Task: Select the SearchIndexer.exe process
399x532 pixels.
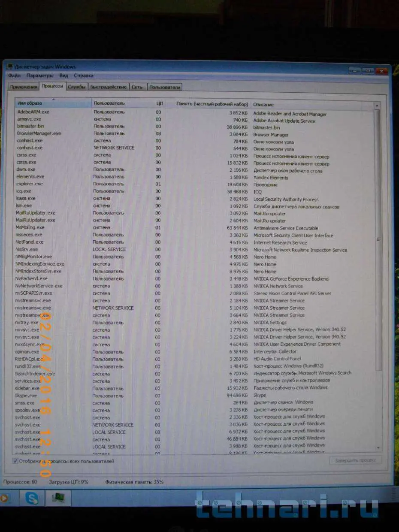Action: pos(194,374)
